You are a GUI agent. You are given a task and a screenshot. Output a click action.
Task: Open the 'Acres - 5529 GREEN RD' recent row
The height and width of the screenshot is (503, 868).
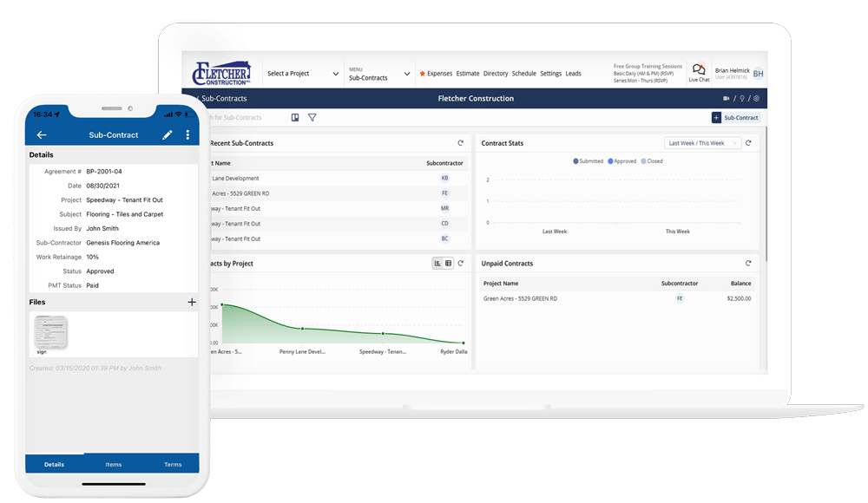(x=338, y=193)
